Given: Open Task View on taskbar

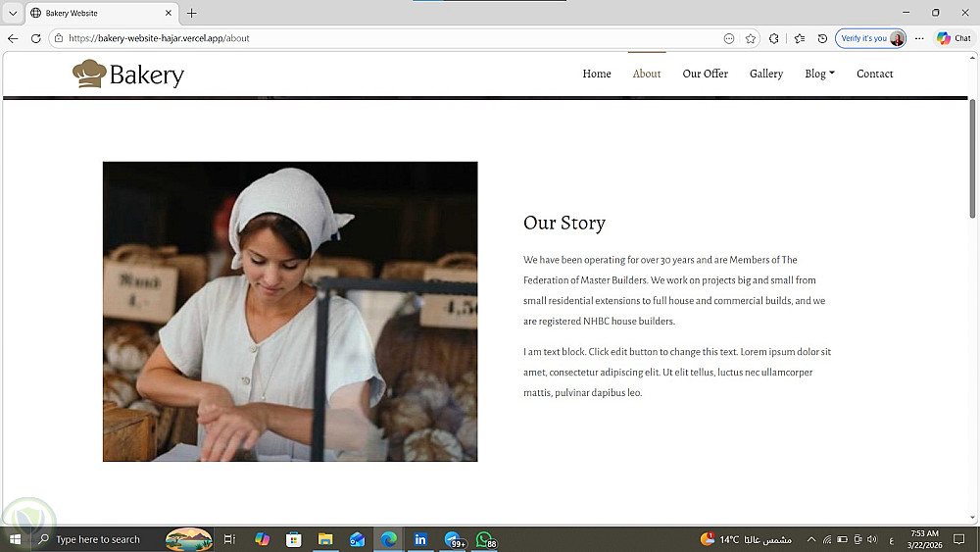Looking at the screenshot, I should point(229,539).
